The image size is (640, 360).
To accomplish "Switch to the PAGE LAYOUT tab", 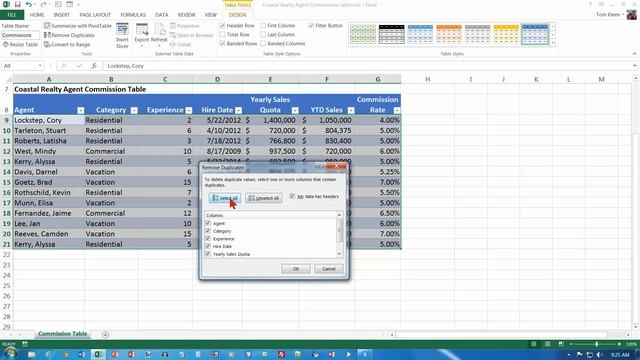I will (x=95, y=15).
